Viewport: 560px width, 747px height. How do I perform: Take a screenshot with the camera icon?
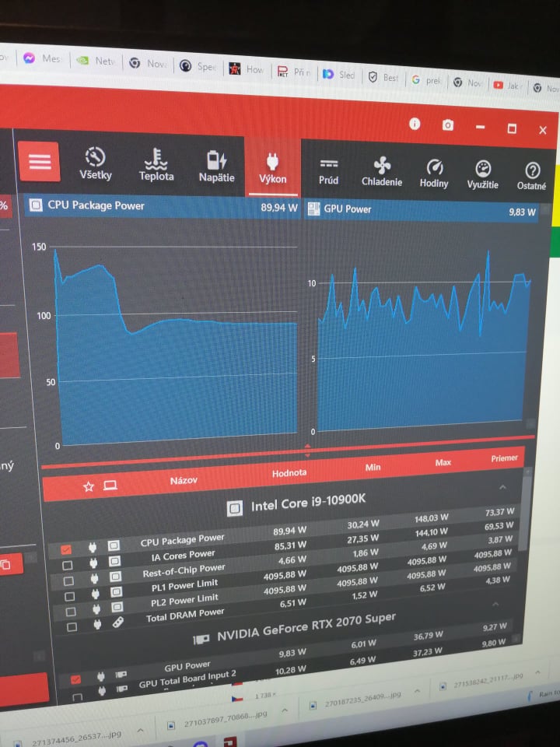[448, 125]
